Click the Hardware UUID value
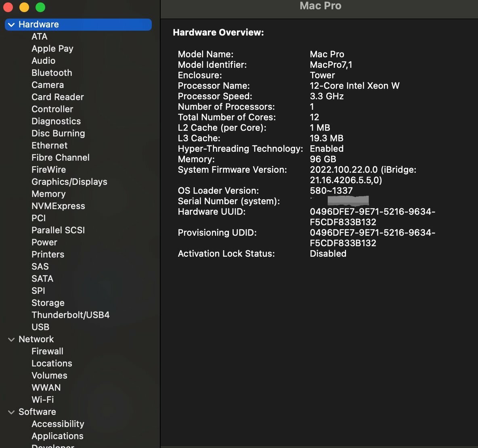The width and height of the screenshot is (478, 448). point(372,217)
